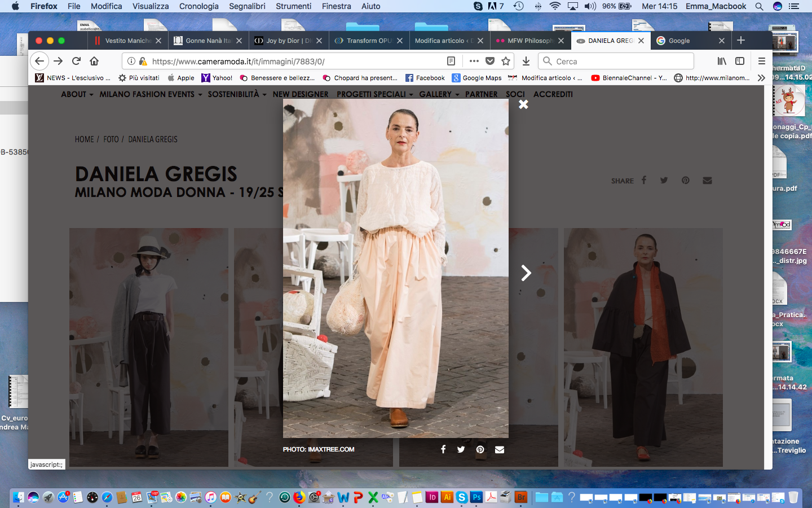Open Illustrator from the Dock
Image resolution: width=812 pixels, height=508 pixels.
447,497
